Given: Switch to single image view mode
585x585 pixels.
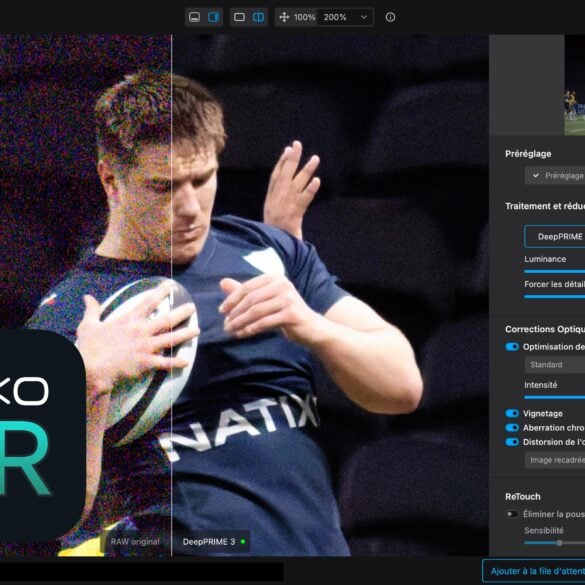Looking at the screenshot, I should pos(239,17).
